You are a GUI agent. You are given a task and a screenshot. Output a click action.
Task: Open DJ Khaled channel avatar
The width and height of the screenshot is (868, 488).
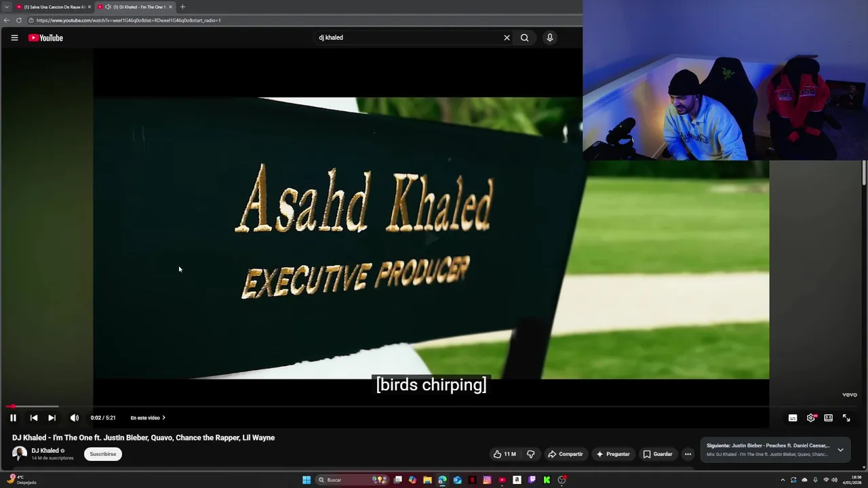[x=20, y=454]
